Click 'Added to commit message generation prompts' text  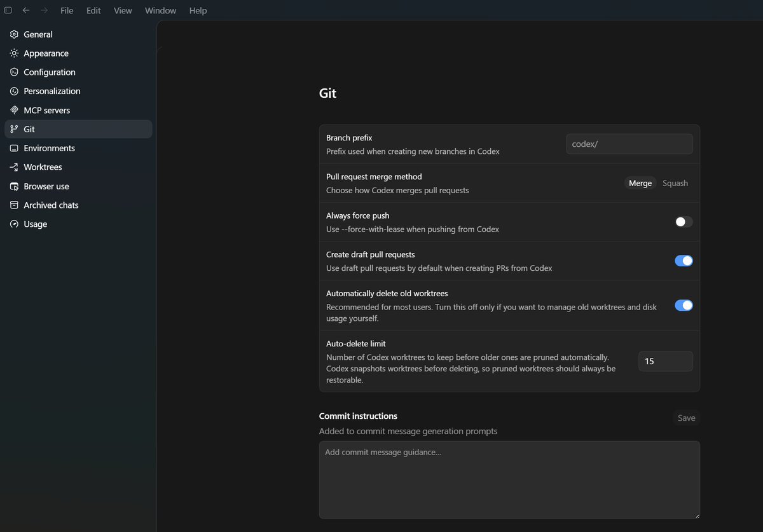click(x=408, y=431)
